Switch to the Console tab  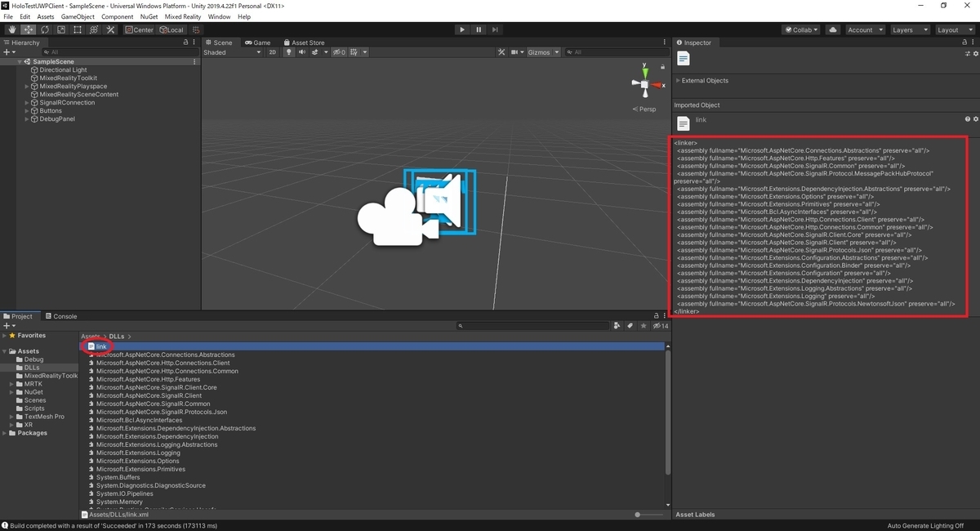(61, 316)
